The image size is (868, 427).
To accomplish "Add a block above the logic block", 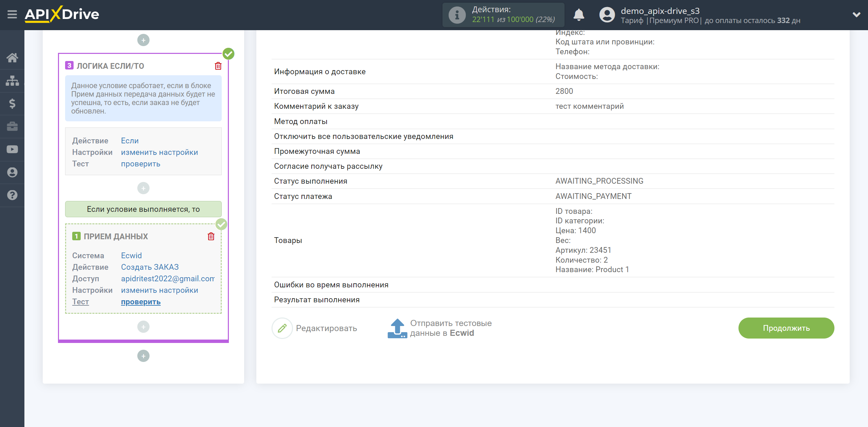I will coord(143,40).
